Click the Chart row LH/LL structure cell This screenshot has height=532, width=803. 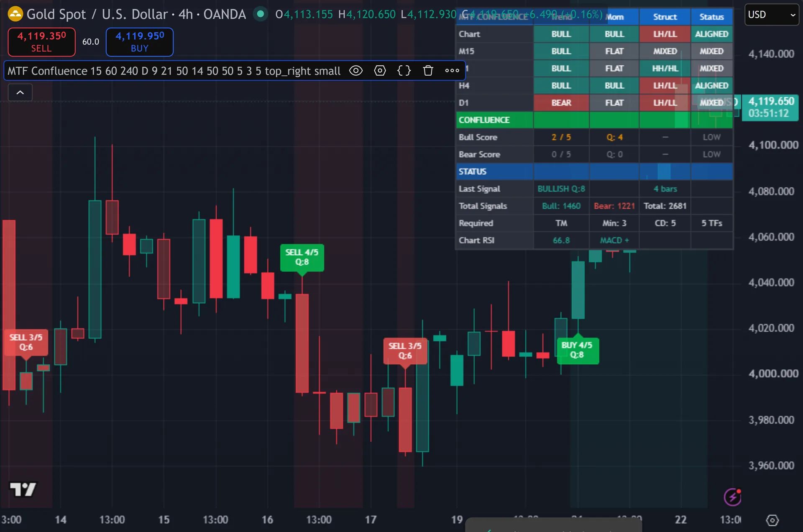click(x=665, y=34)
